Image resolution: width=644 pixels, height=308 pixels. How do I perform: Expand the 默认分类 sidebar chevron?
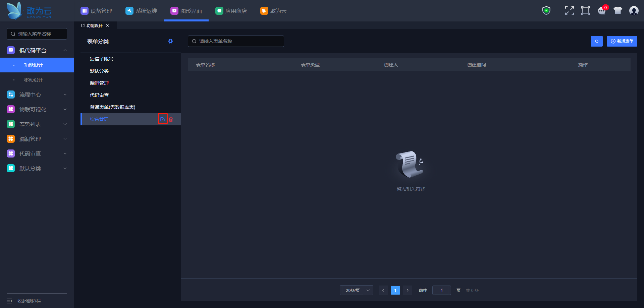65,168
